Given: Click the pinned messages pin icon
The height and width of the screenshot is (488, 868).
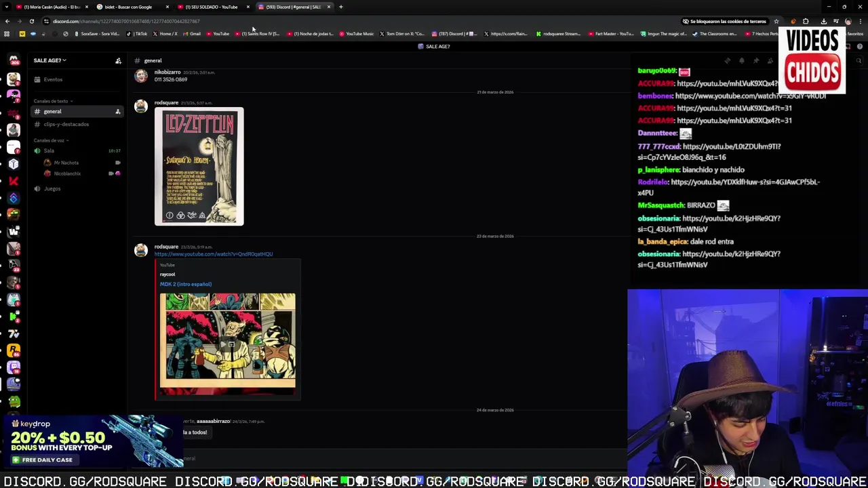Looking at the screenshot, I should [755, 61].
